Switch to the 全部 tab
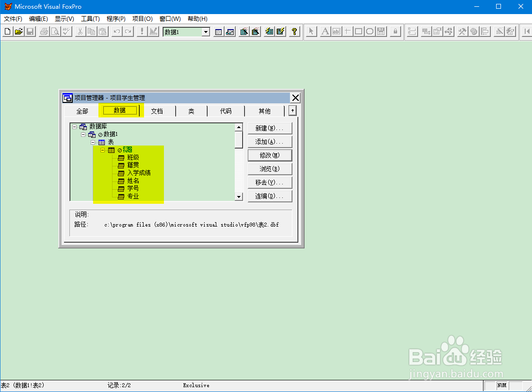The image size is (532, 392). coord(82,111)
